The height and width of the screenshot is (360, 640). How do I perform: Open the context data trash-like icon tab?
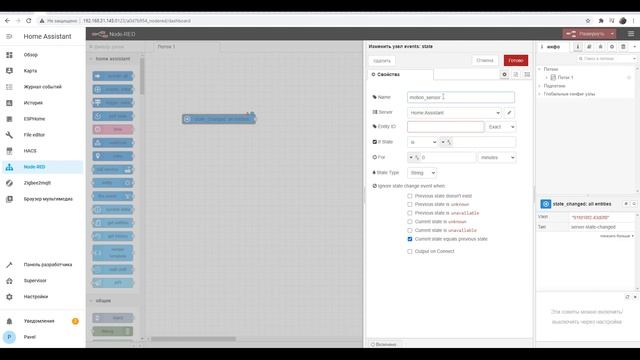tap(623, 47)
